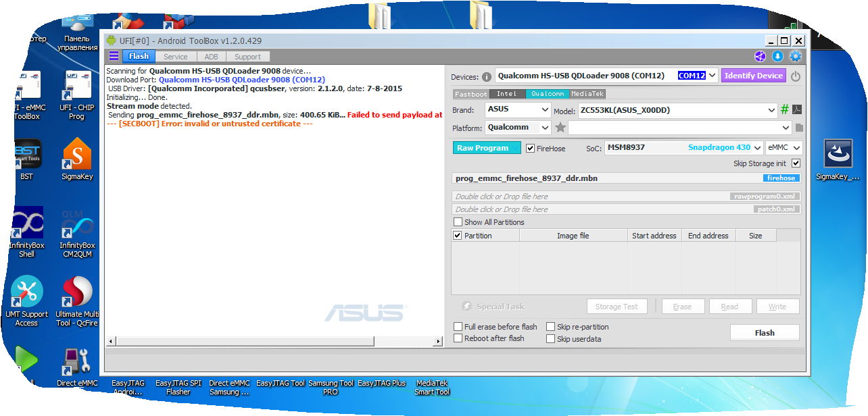
Task: Switch to the ADB tab
Action: 212,57
